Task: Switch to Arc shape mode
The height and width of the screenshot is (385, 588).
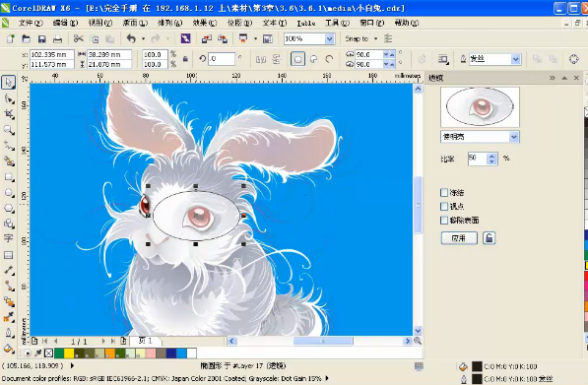Action: 329,59
